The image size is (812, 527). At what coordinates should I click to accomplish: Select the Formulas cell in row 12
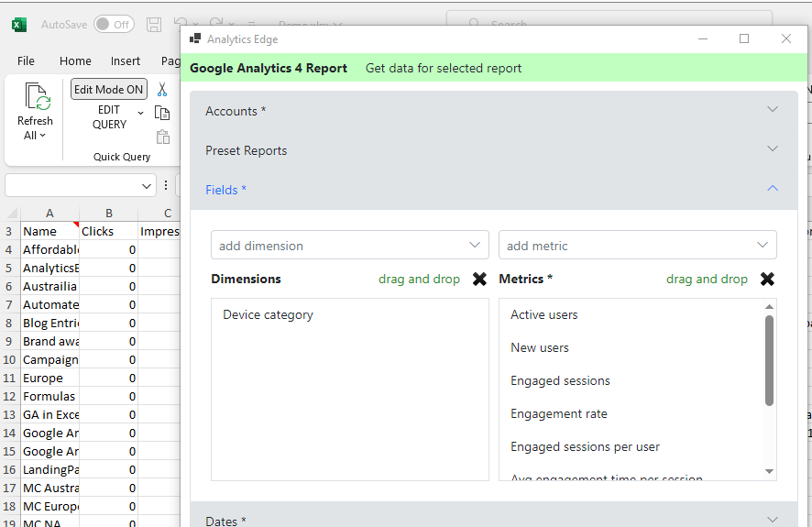[49, 397]
